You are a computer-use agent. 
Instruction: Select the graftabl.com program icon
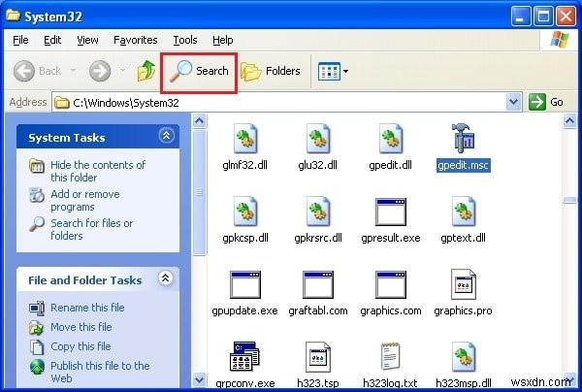(318, 284)
